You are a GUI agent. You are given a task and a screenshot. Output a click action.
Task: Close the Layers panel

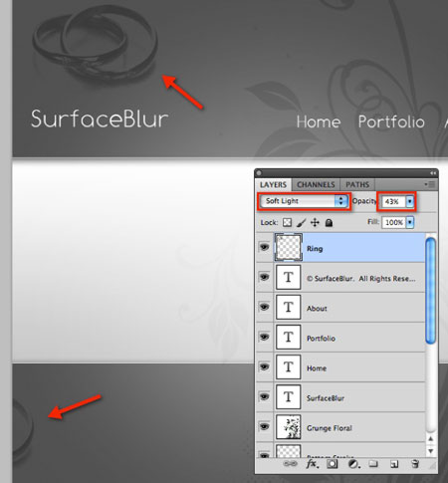[259, 173]
